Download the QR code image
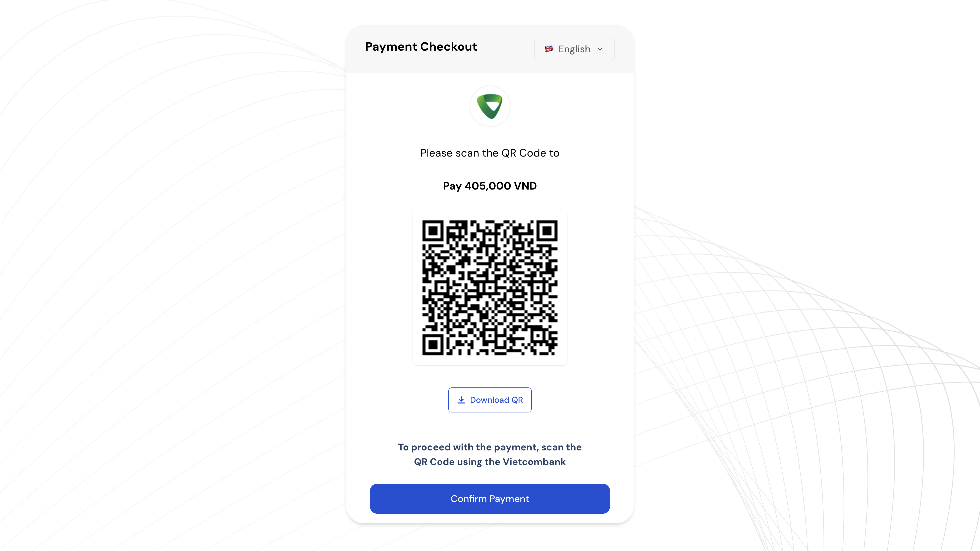 tap(490, 400)
